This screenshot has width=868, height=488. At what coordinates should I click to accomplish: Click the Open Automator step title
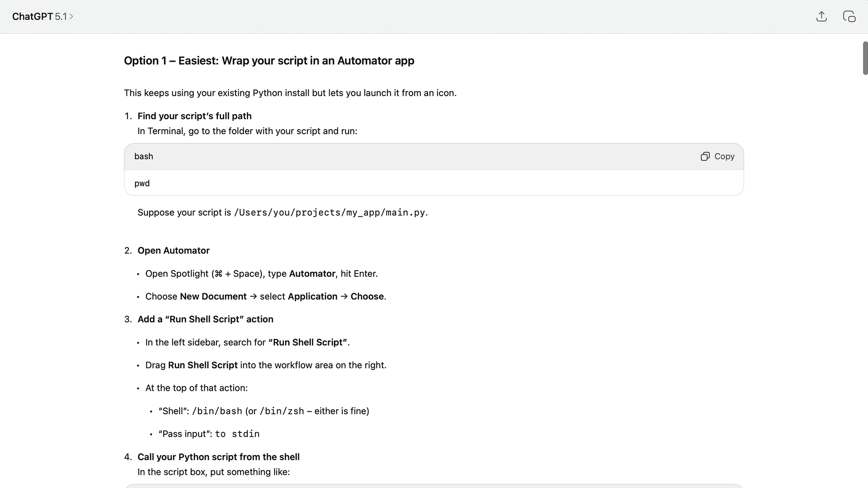click(x=174, y=251)
